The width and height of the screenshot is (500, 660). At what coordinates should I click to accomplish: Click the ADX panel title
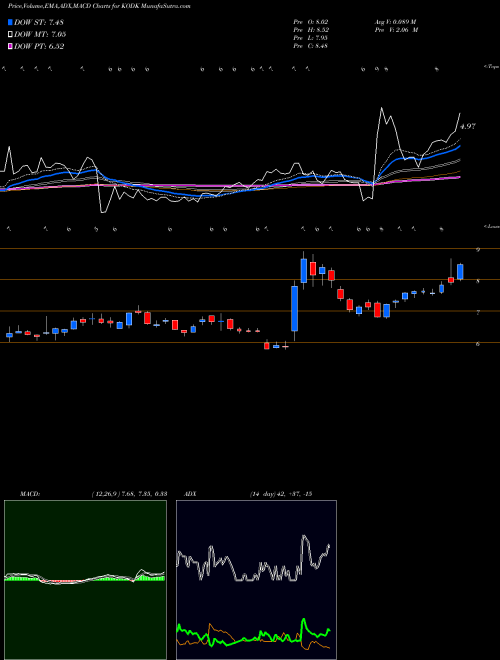tap(190, 494)
